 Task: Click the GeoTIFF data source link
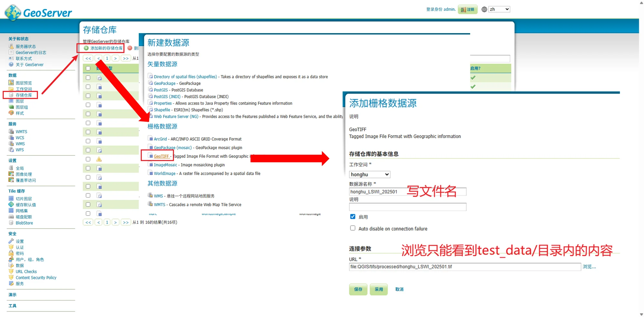[161, 156]
